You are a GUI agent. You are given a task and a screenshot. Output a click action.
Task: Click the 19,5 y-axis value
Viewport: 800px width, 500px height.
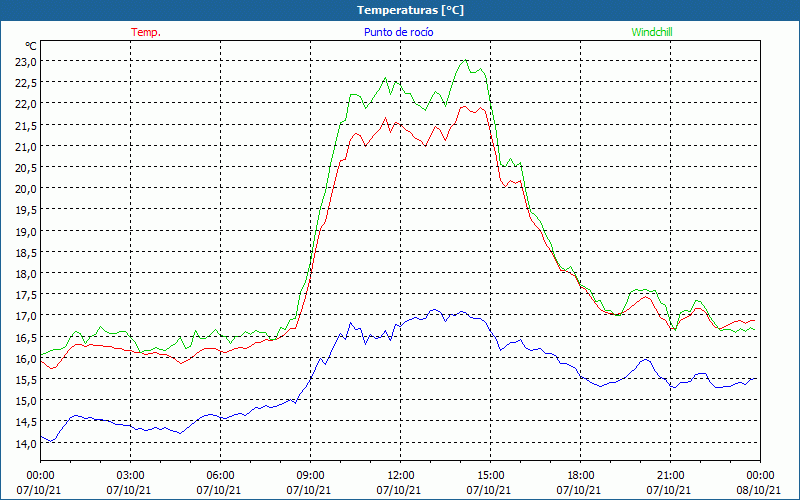coord(26,210)
